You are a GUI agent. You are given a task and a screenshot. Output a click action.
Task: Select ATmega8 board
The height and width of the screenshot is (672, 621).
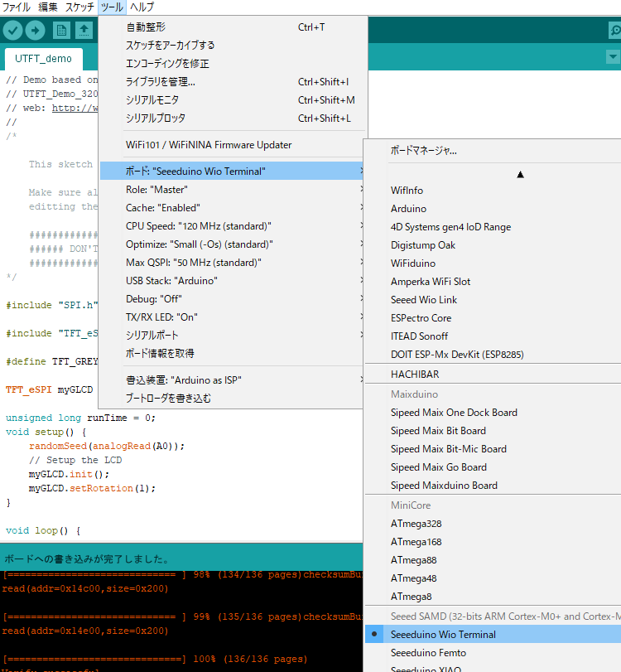tap(493, 597)
